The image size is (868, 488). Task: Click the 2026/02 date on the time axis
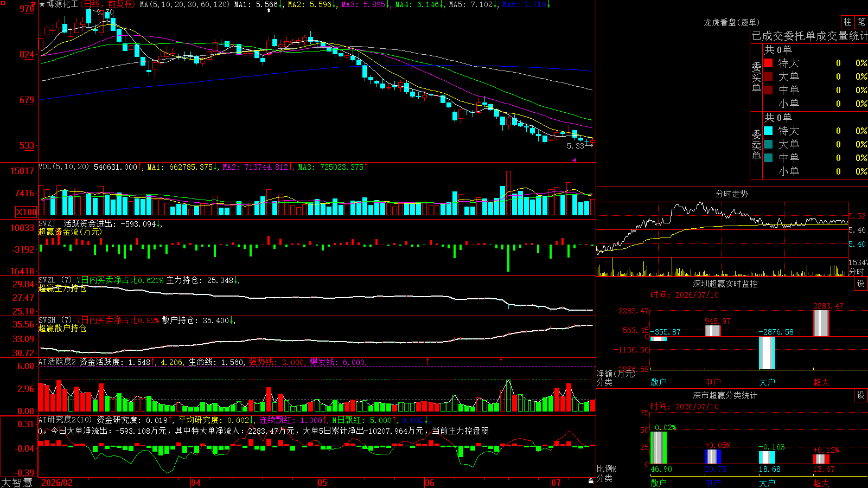coord(57,483)
